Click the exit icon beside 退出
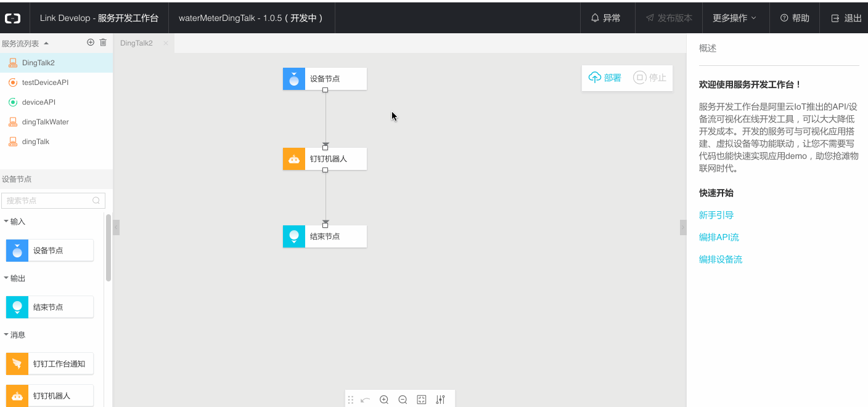 coord(835,18)
